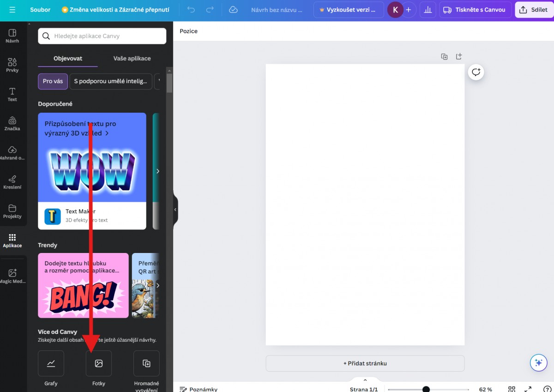Open the Aplikace panel

pyautogui.click(x=12, y=241)
